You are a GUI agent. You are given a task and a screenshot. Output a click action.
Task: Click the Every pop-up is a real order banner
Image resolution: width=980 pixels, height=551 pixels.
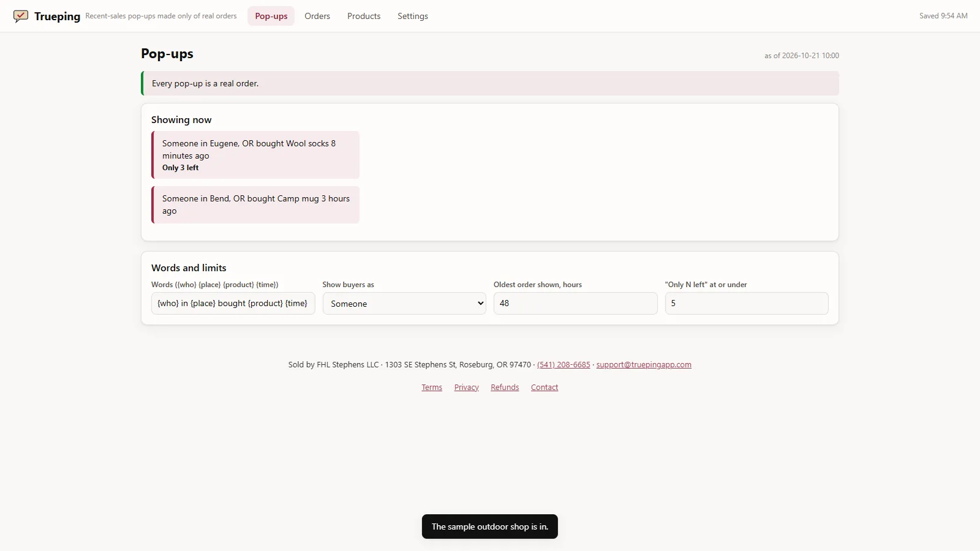[490, 83]
